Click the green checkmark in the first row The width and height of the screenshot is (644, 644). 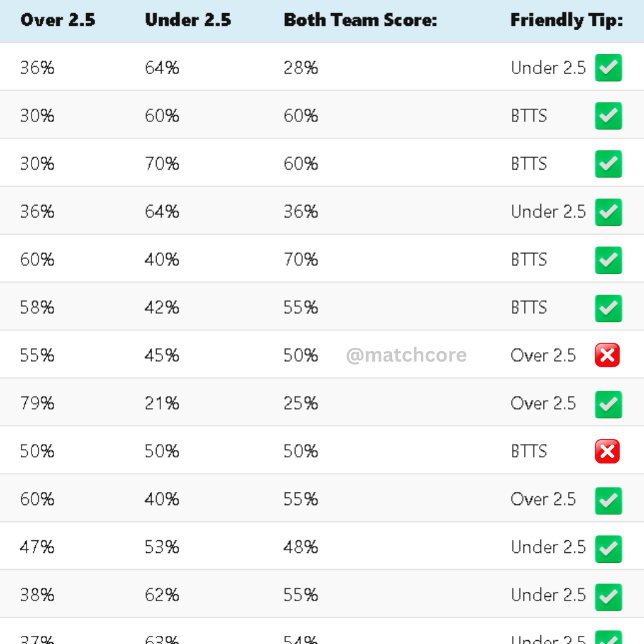click(608, 68)
